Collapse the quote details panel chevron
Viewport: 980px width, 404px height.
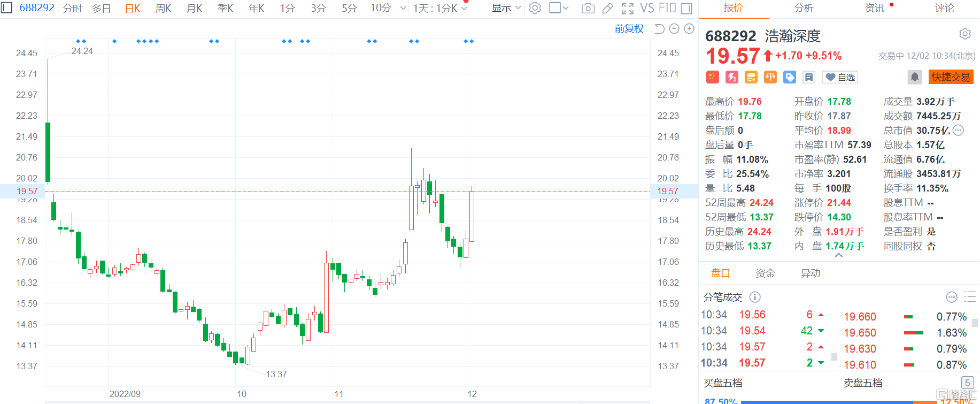pyautogui.click(x=839, y=256)
